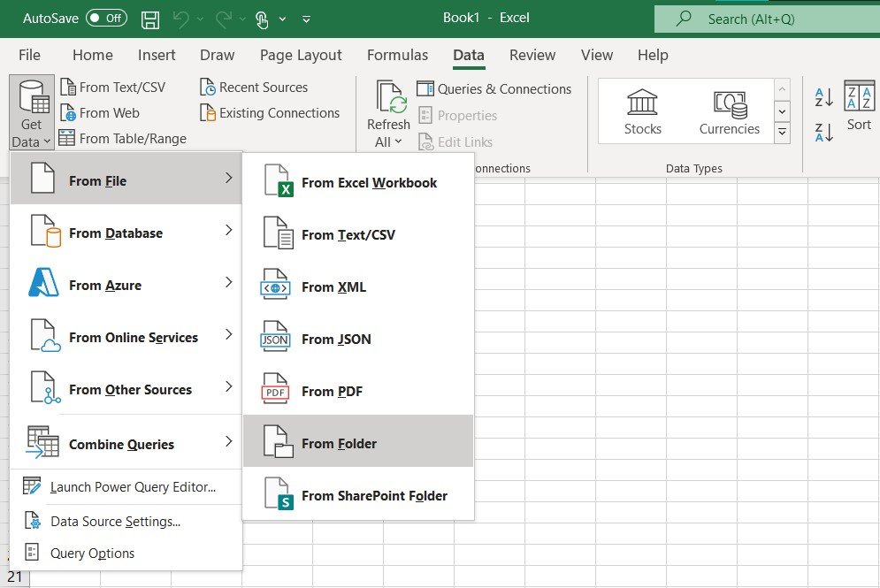Image resolution: width=880 pixels, height=588 pixels.
Task: Choose From Text/CSV in the submenu
Action: (358, 234)
